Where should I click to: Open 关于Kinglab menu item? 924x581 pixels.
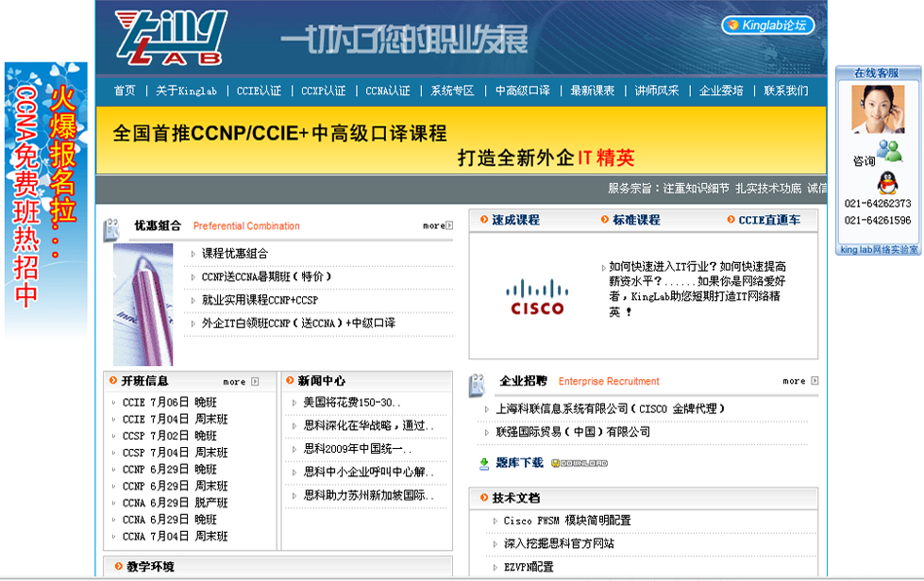click(186, 91)
